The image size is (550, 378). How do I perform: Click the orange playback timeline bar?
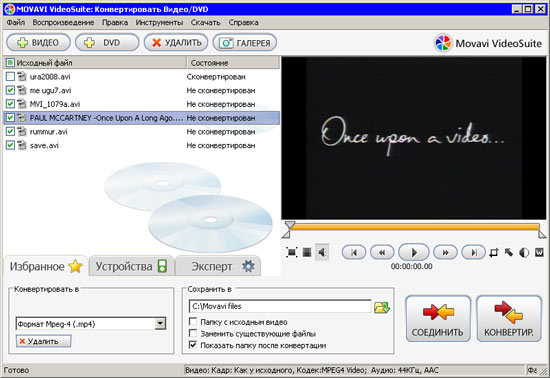[x=414, y=227]
